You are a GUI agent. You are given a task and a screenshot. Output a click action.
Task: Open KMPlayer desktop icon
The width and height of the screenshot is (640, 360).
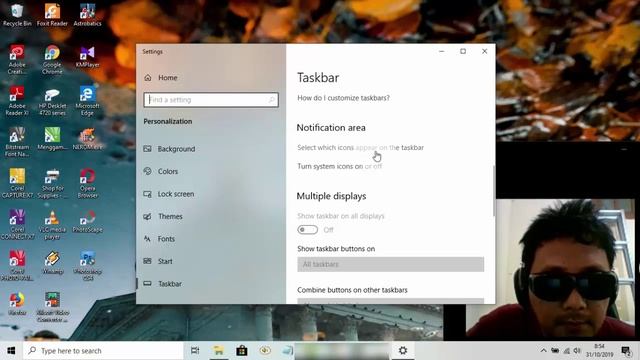tap(87, 56)
